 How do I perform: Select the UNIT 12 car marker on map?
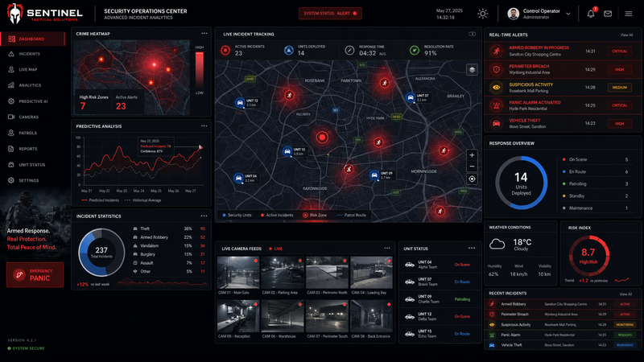240,103
